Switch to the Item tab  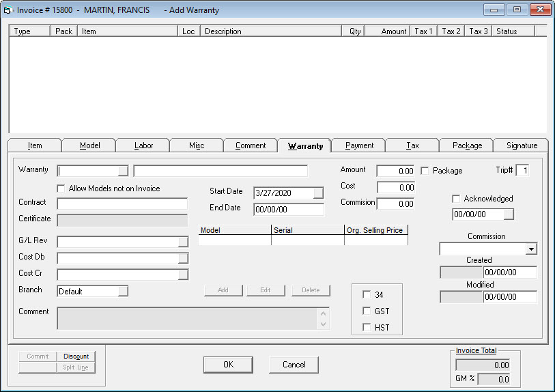pos(35,145)
